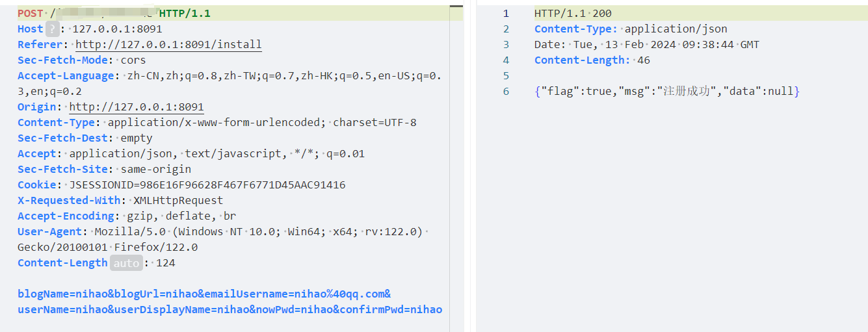Place cursor on the Host value 127.0.0.1:8091
Viewport: 868px width, 332px height.
click(x=117, y=29)
